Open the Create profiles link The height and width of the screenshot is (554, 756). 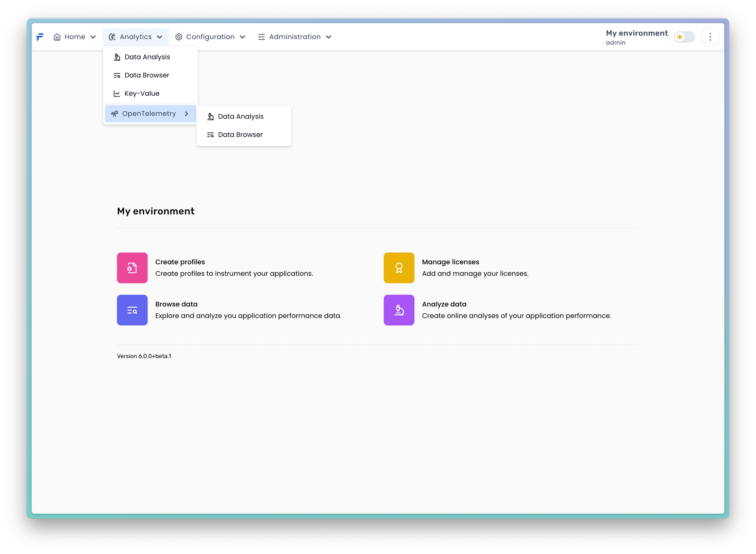(180, 262)
